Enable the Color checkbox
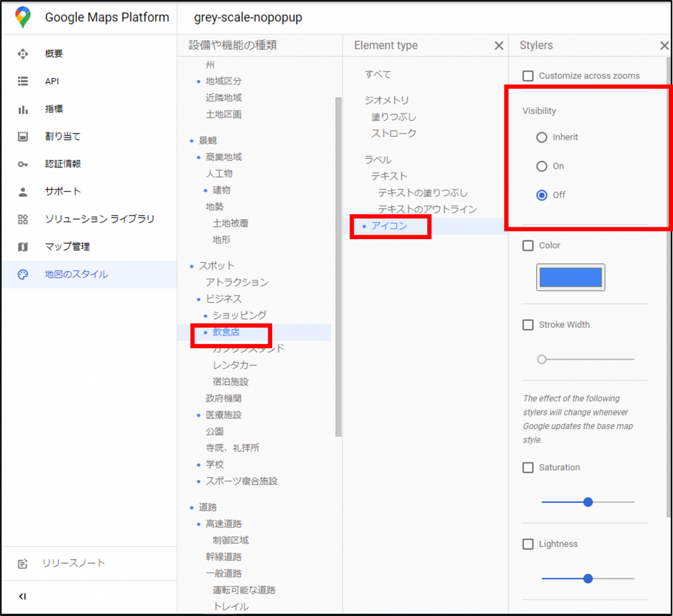The image size is (673, 616). tap(528, 246)
